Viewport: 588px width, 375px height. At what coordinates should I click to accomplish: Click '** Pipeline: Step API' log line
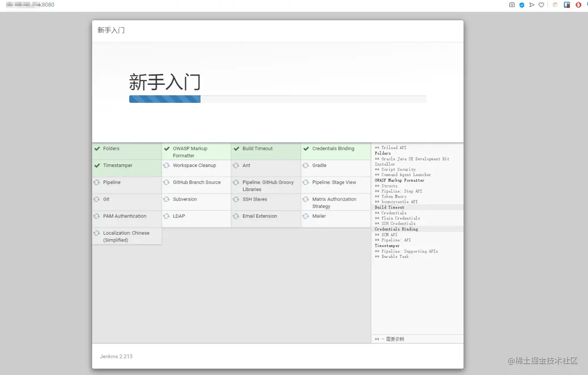coord(398,191)
